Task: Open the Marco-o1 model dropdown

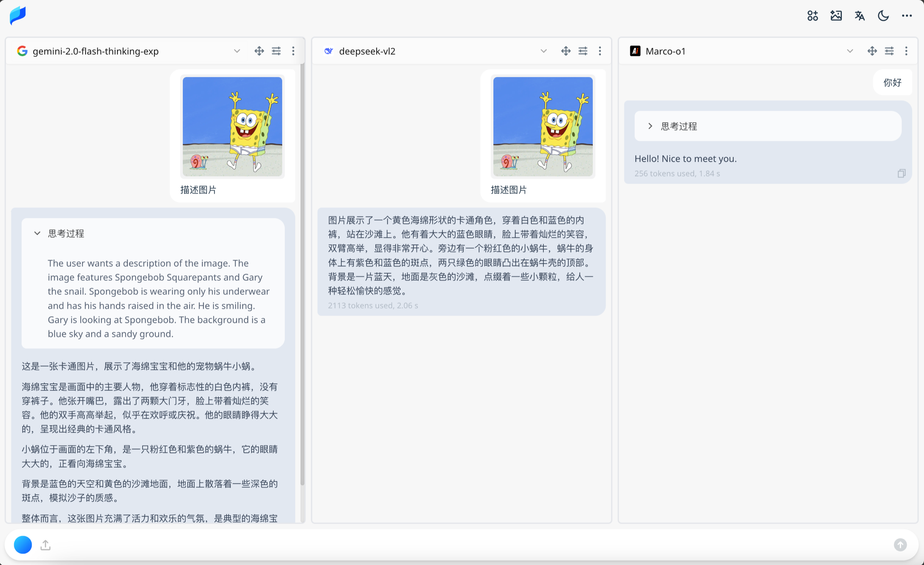Action: tap(850, 51)
